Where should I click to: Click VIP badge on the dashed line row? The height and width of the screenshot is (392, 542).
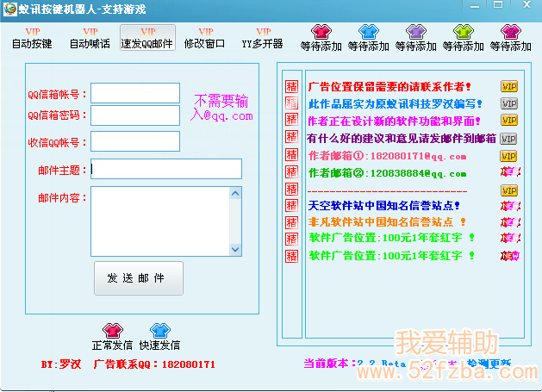pyautogui.click(x=509, y=190)
